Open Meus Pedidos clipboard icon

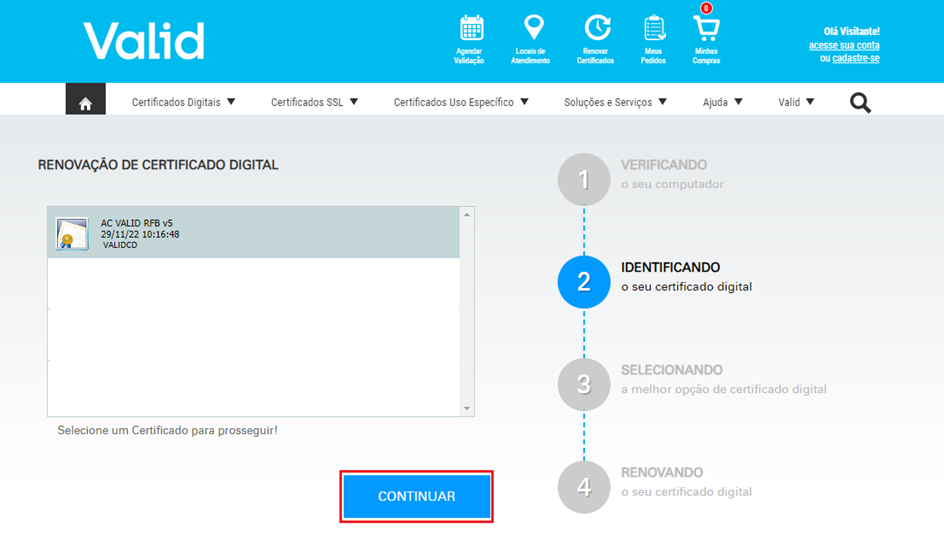tap(654, 28)
